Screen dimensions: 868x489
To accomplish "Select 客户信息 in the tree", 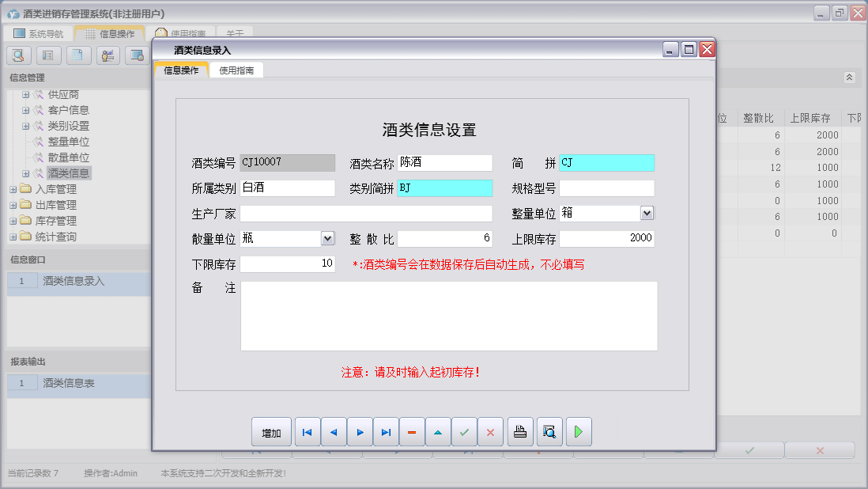I will coord(68,110).
